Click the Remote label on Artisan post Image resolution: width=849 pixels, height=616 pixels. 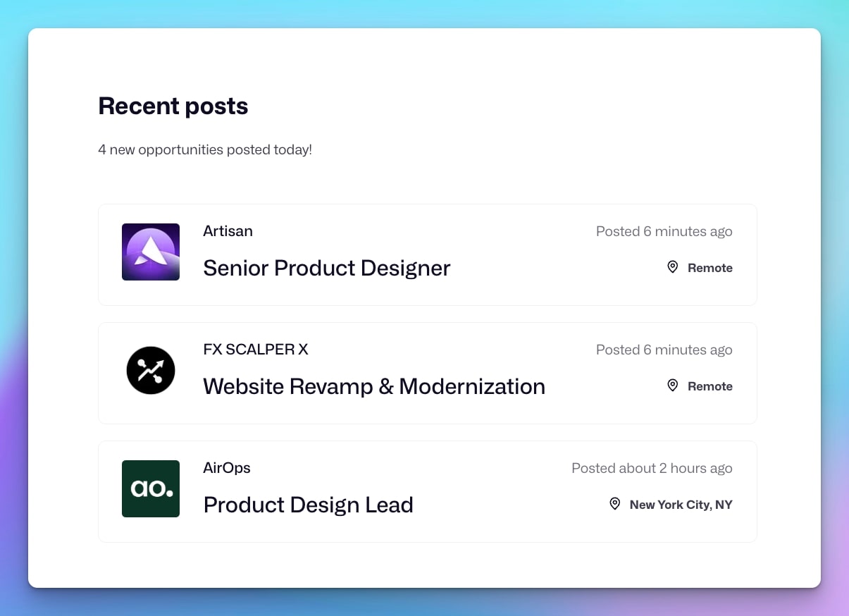[709, 268]
